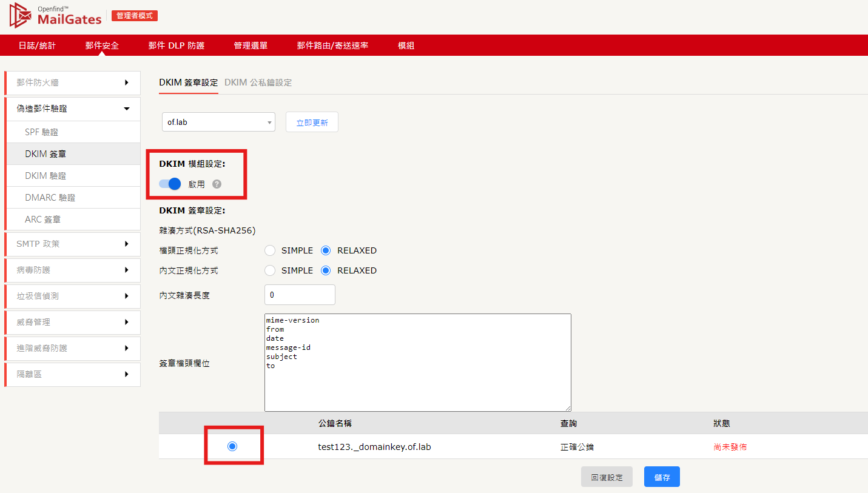Expand the 隔離區 section

(72, 374)
